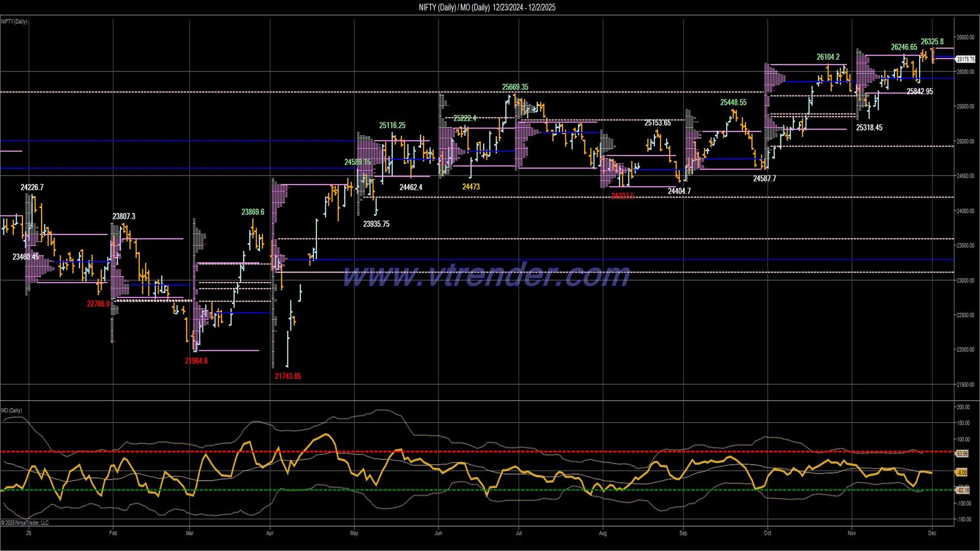Viewport: 980px width, 551px height.
Task: Click the 25669.35 swing high label
Action: 516,87
